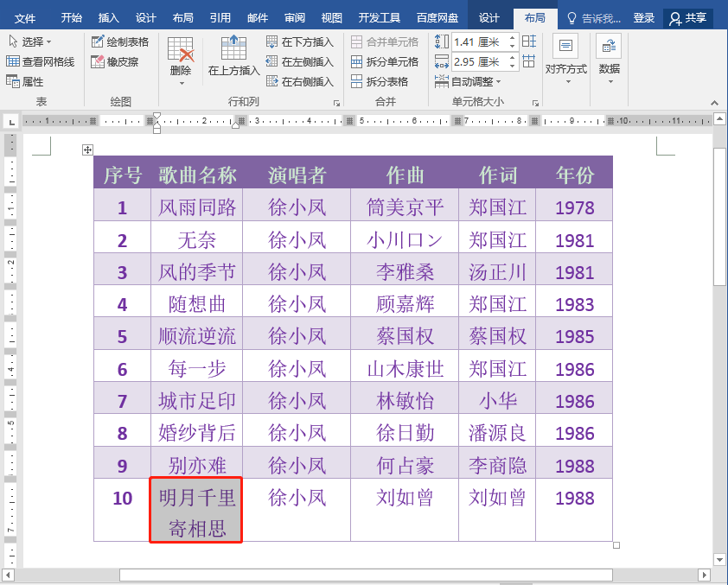Click the table resize handle at bottom right

pos(616,545)
